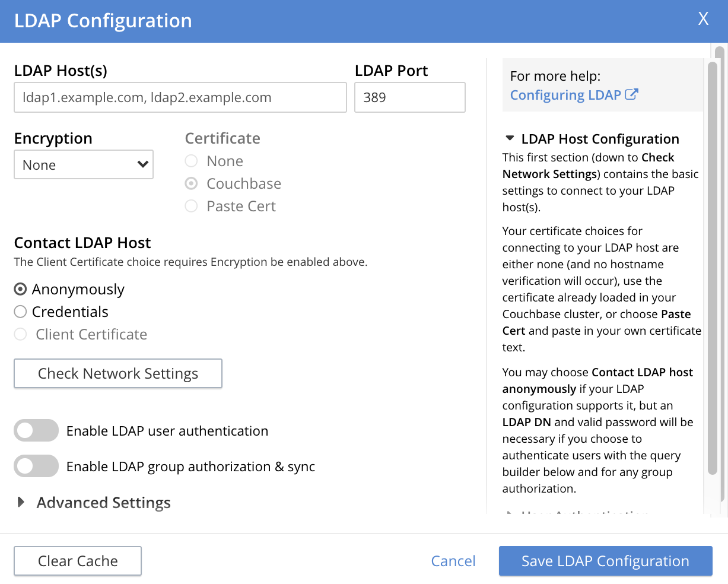
Task: Close the LDAP Configuration dialog via X
Action: click(x=703, y=19)
